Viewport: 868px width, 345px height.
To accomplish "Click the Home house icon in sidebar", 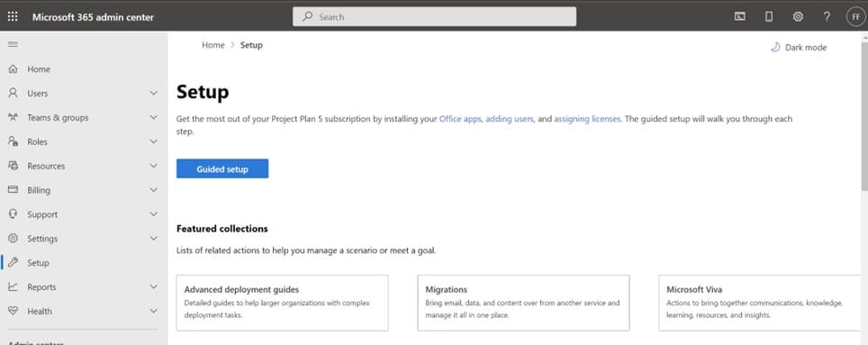I will tap(14, 69).
